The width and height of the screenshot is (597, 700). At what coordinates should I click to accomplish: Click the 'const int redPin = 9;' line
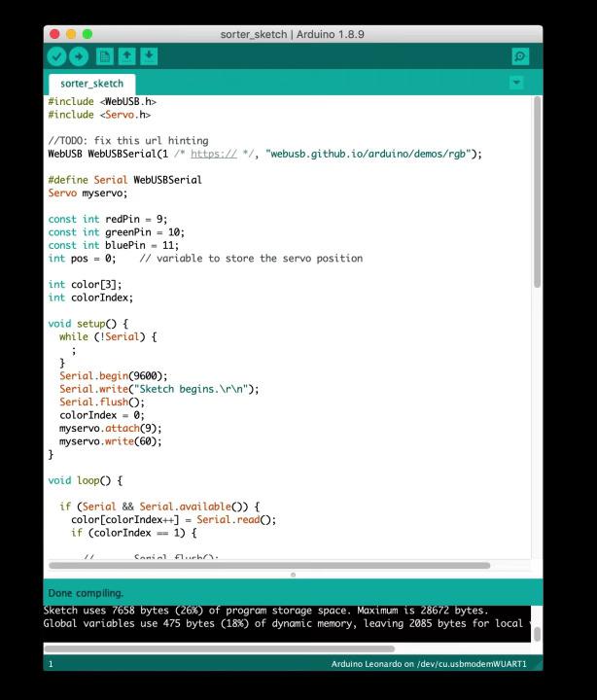pyautogui.click(x=108, y=219)
